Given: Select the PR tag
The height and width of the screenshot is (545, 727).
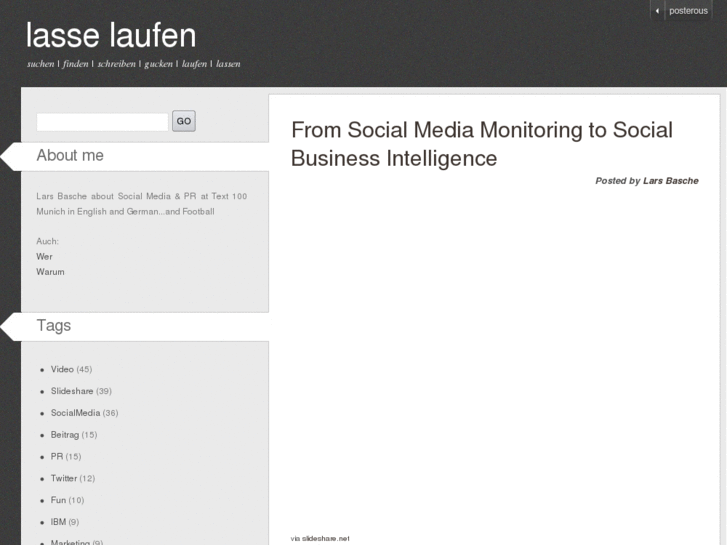Looking at the screenshot, I should tap(57, 456).
